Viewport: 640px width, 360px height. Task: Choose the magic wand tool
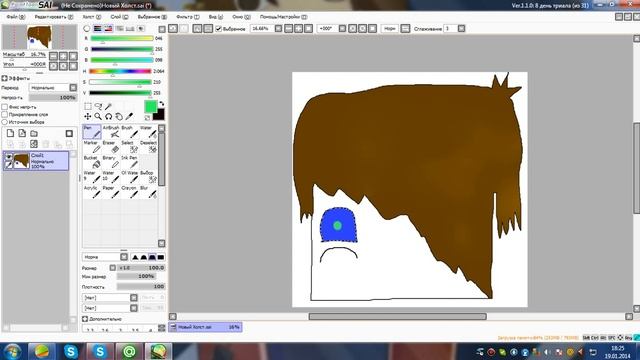pos(108,107)
